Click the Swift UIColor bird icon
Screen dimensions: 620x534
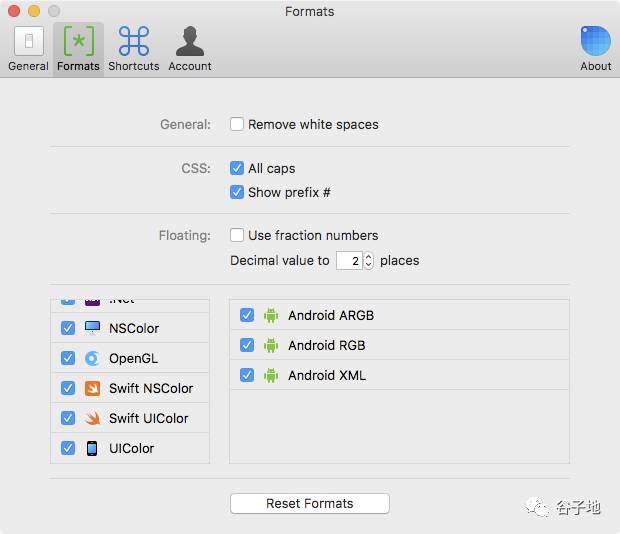pyautogui.click(x=92, y=418)
